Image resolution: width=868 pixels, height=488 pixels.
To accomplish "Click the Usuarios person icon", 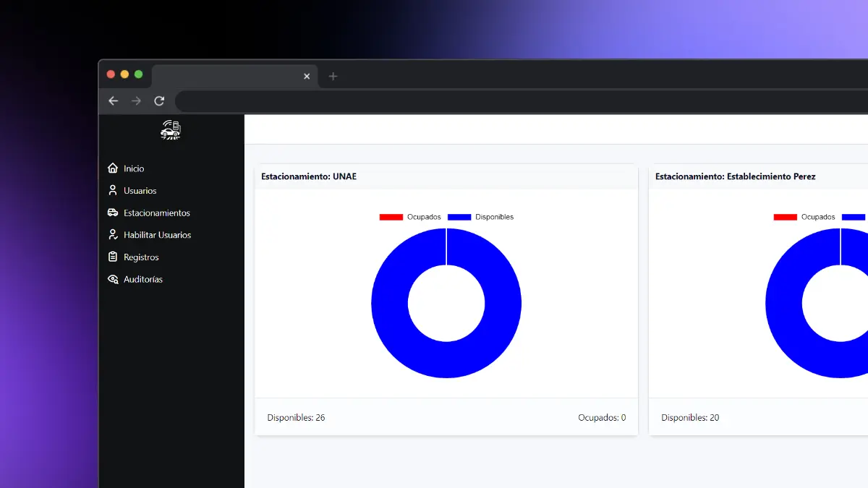I will click(x=113, y=191).
